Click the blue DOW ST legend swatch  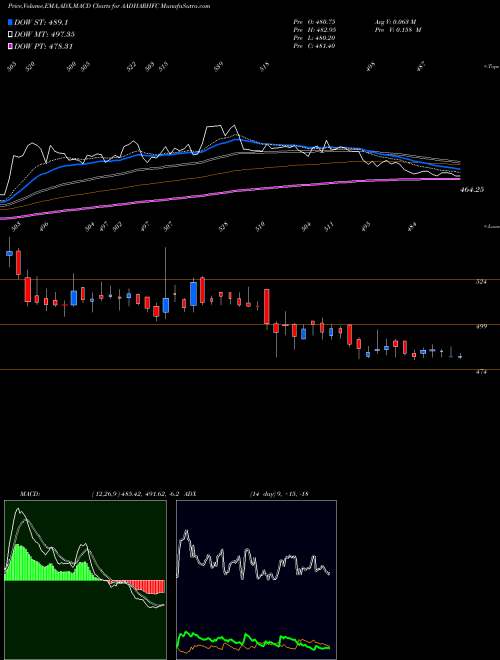click(10, 22)
